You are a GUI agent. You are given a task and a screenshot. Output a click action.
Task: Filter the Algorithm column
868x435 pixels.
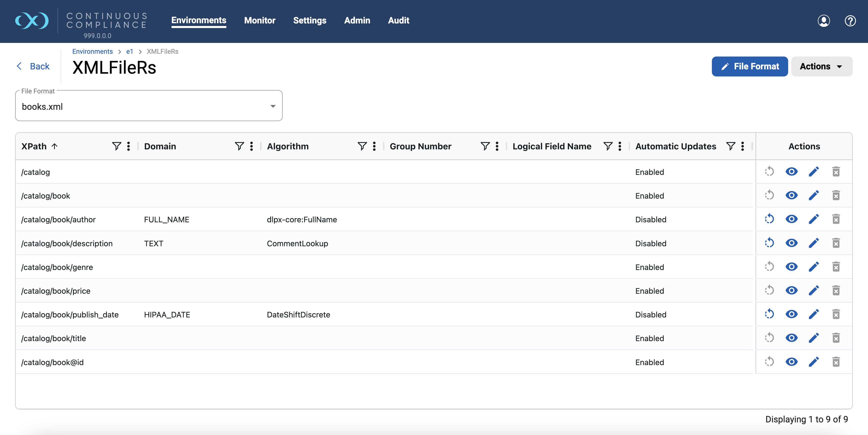(362, 146)
